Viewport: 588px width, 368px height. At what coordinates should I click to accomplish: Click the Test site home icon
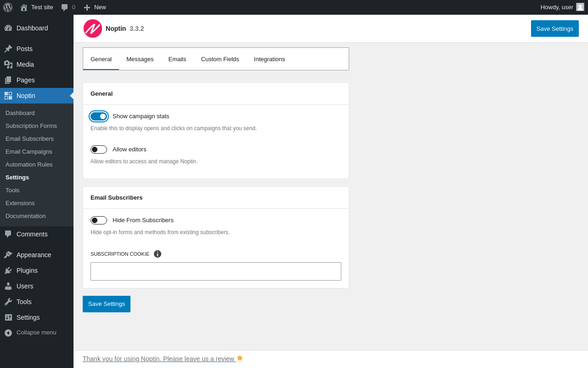24,7
